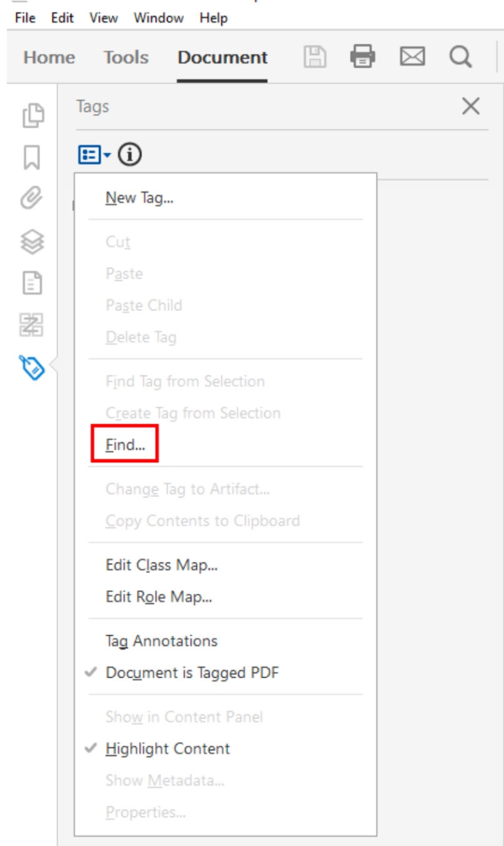Open the search magnifier tool
This screenshot has width=504, height=846.
pyautogui.click(x=462, y=58)
